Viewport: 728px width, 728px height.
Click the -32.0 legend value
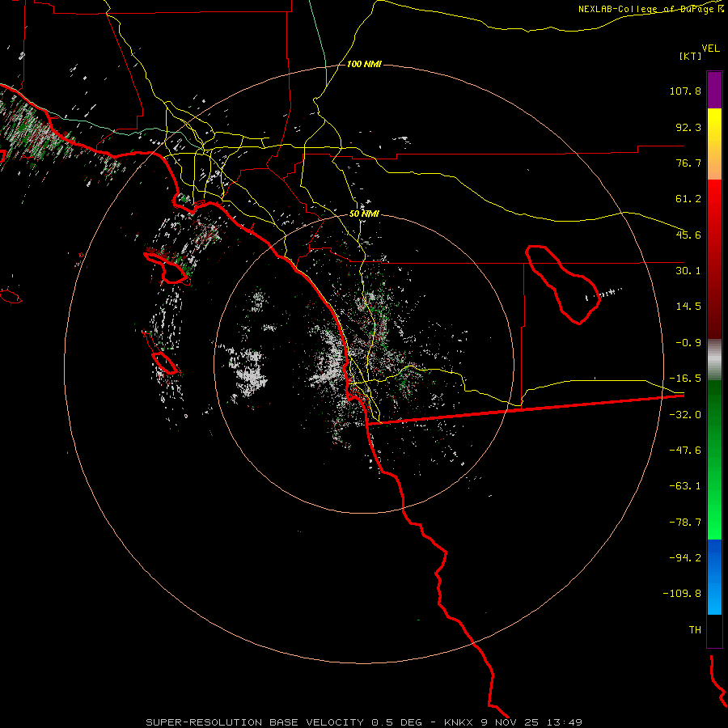point(685,415)
